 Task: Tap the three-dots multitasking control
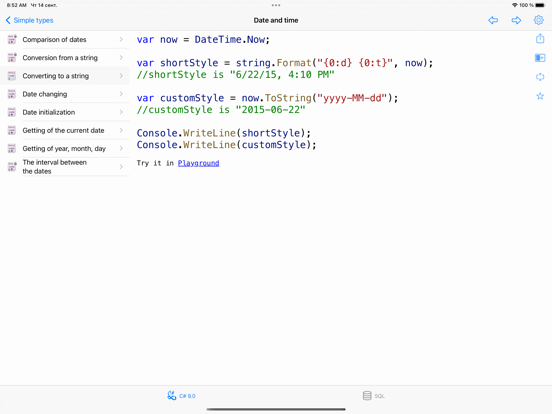276,5
